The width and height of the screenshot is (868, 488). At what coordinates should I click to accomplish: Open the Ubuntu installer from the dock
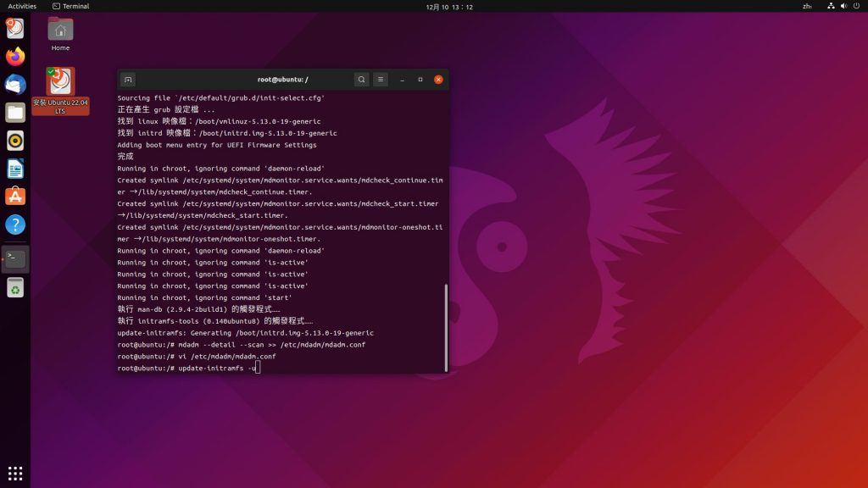click(x=15, y=28)
